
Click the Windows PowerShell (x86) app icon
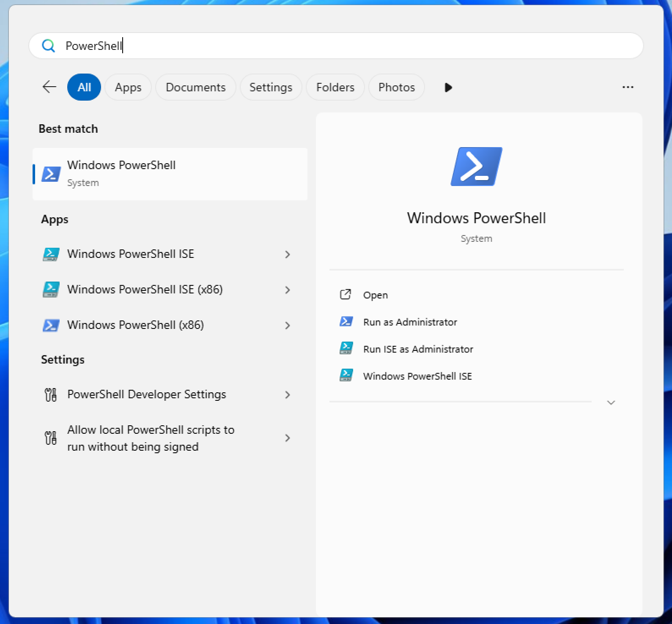tap(51, 325)
